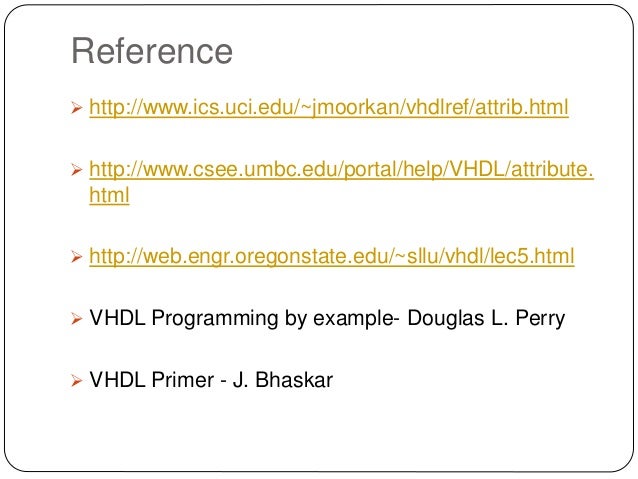Click the word 'Programming' in fourth bullet
638x479 pixels.
click(215, 319)
